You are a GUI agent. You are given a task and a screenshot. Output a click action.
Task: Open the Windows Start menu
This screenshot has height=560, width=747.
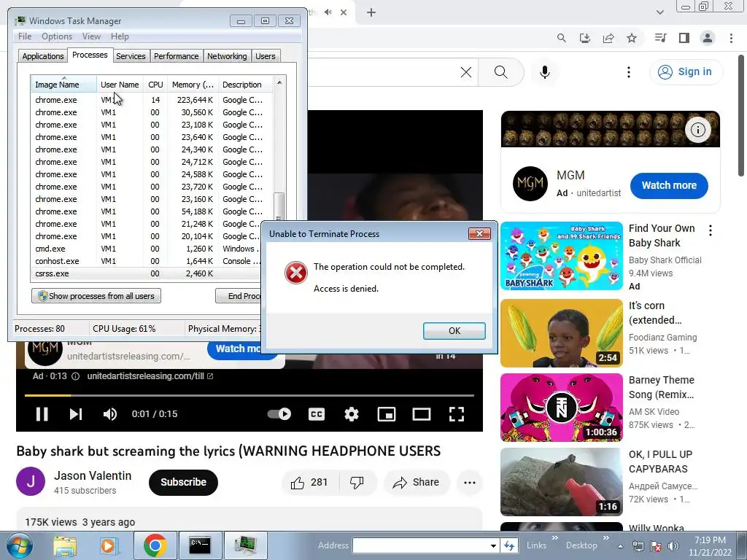click(20, 545)
